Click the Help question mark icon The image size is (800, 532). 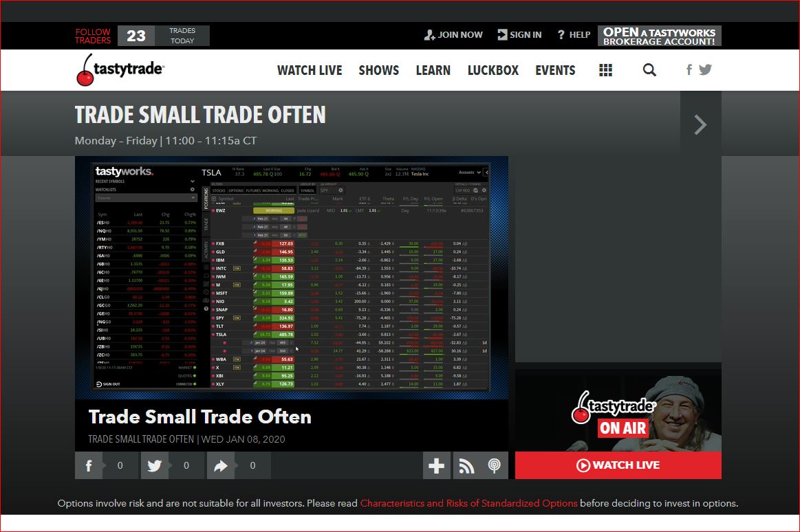pyautogui.click(x=561, y=34)
